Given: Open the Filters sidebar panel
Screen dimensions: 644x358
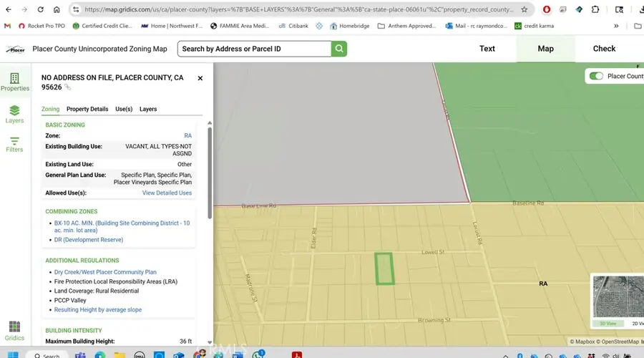Looking at the screenshot, I should click(14, 142).
